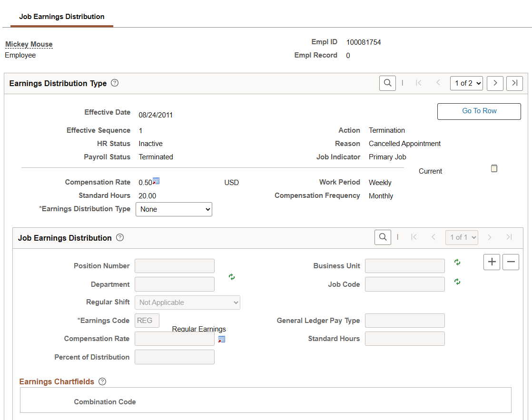Click the Percent of Distribution field
Viewport: 532px width, 420px height.
pos(175,357)
